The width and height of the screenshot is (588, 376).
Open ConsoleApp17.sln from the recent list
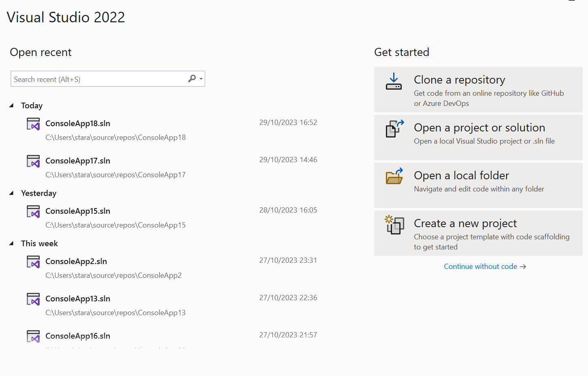pos(78,161)
